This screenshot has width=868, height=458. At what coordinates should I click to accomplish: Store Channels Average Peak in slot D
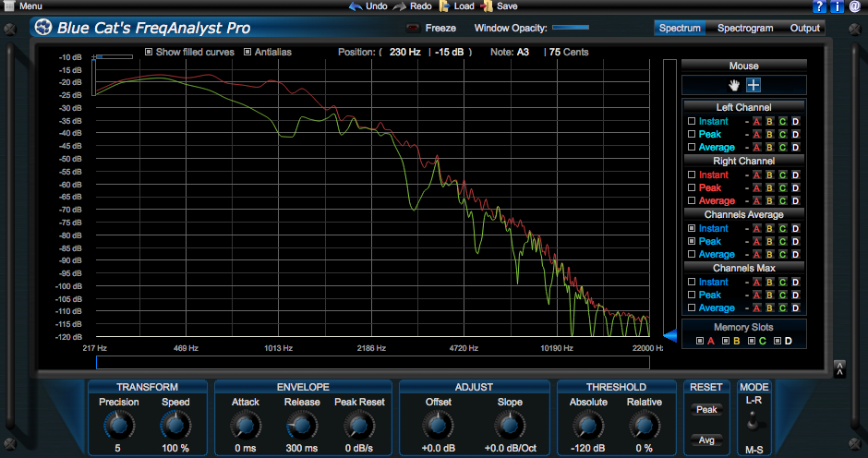click(x=795, y=241)
